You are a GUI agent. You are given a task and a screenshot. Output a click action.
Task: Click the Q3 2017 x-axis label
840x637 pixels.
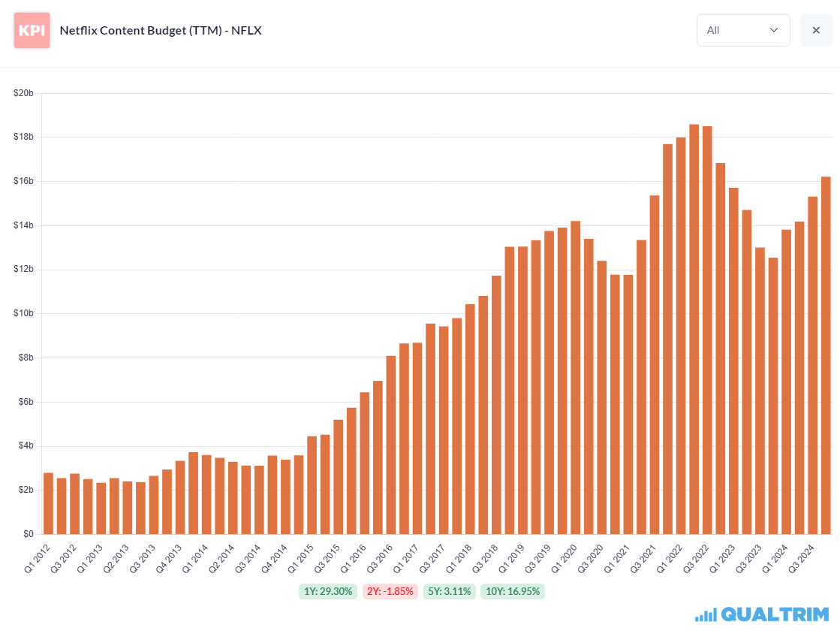tap(432, 559)
